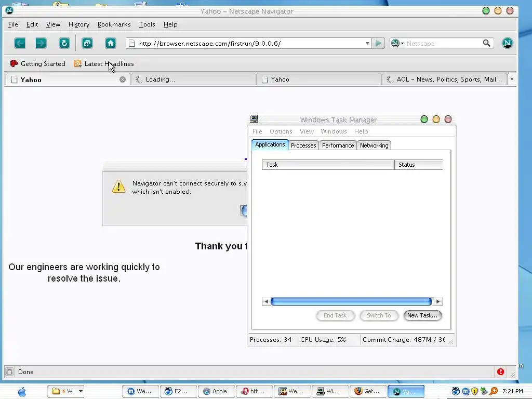Open the Firefox 'Get...' taskbar button
Image resolution: width=532 pixels, height=399 pixels.
pyautogui.click(x=368, y=391)
